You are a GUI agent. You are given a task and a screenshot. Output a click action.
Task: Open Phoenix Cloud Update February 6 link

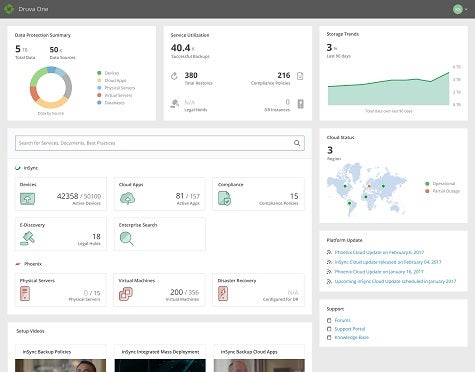pyautogui.click(x=379, y=252)
